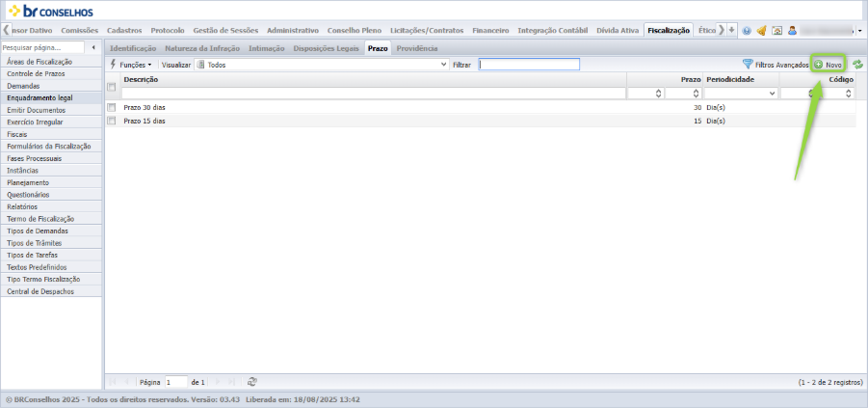Open the user account dropdown arrow
The height and width of the screenshot is (408, 868).
[859, 32]
